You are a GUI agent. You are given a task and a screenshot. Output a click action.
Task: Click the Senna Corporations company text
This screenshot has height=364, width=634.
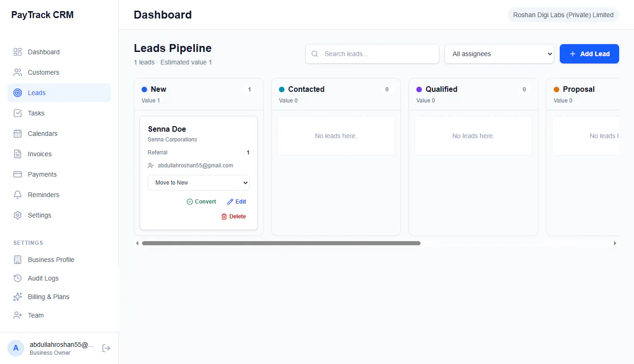(x=172, y=140)
